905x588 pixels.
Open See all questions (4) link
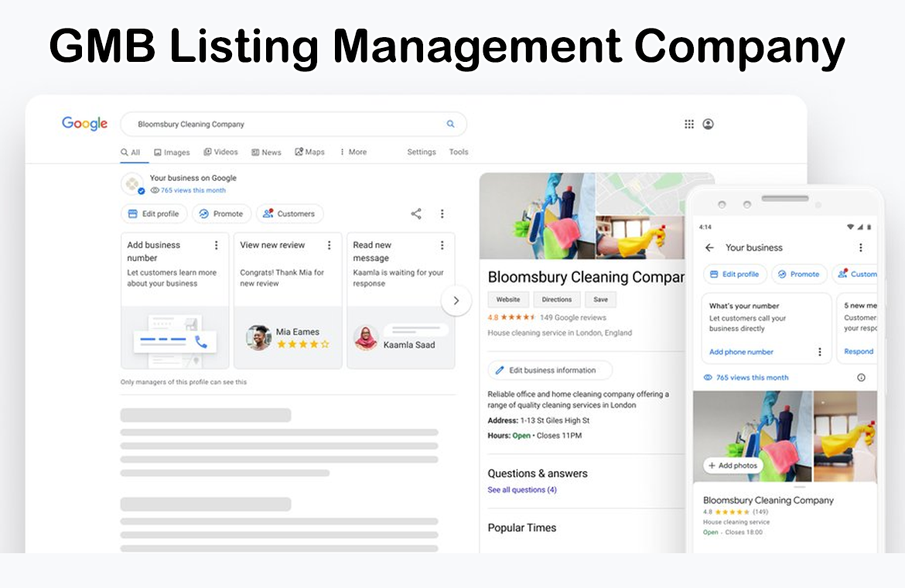click(x=522, y=490)
